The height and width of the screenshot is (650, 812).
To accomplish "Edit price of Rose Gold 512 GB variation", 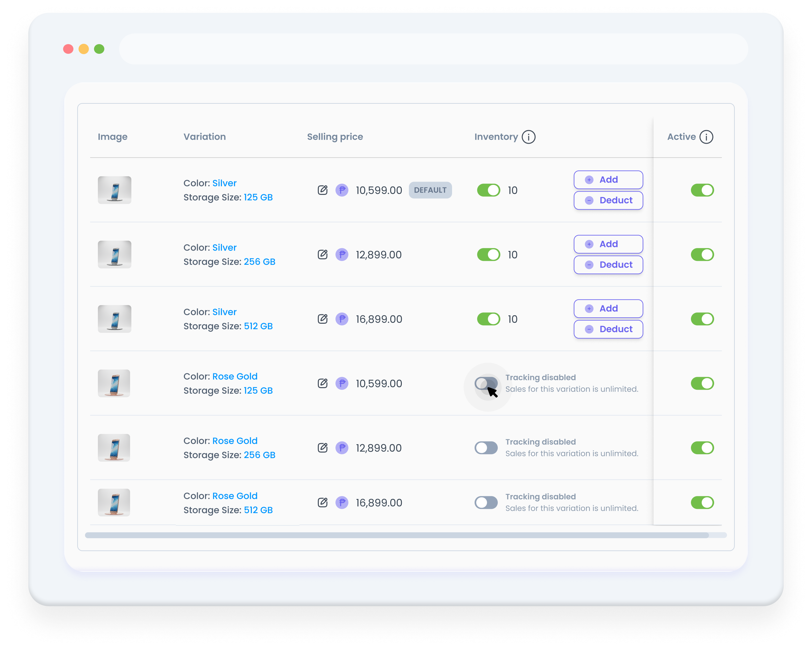I will (x=322, y=502).
